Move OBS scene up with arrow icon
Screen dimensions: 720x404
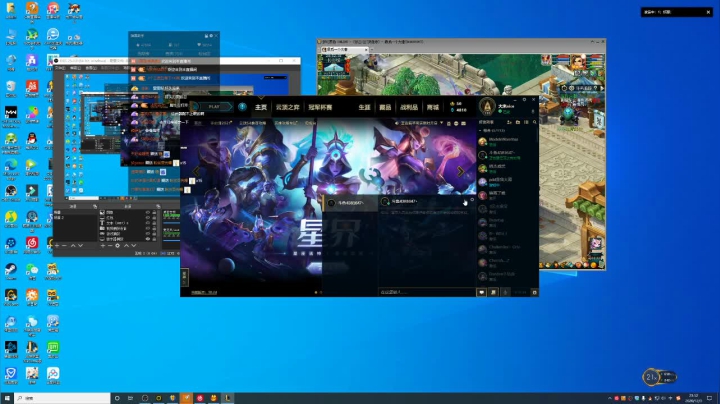73,246
